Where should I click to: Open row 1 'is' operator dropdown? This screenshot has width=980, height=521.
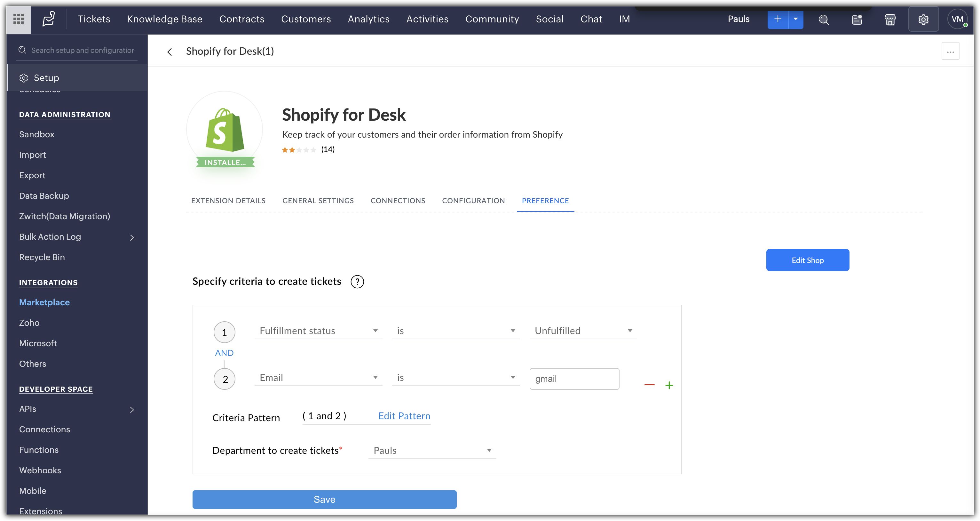[x=456, y=331]
